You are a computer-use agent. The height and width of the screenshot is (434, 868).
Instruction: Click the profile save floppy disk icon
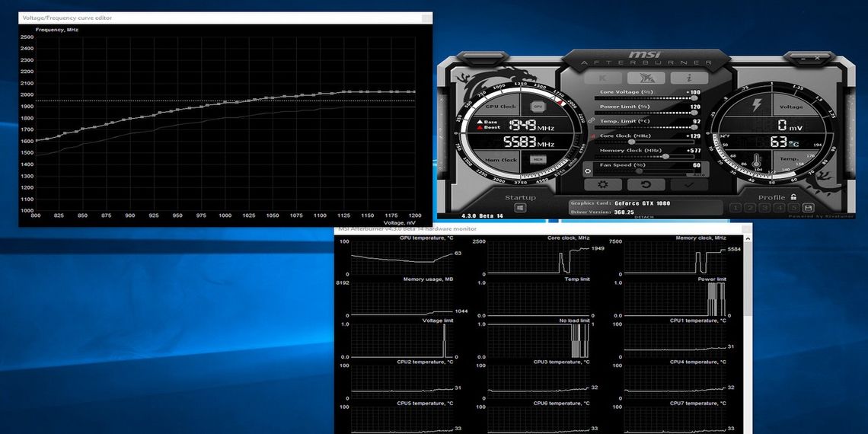coord(808,208)
